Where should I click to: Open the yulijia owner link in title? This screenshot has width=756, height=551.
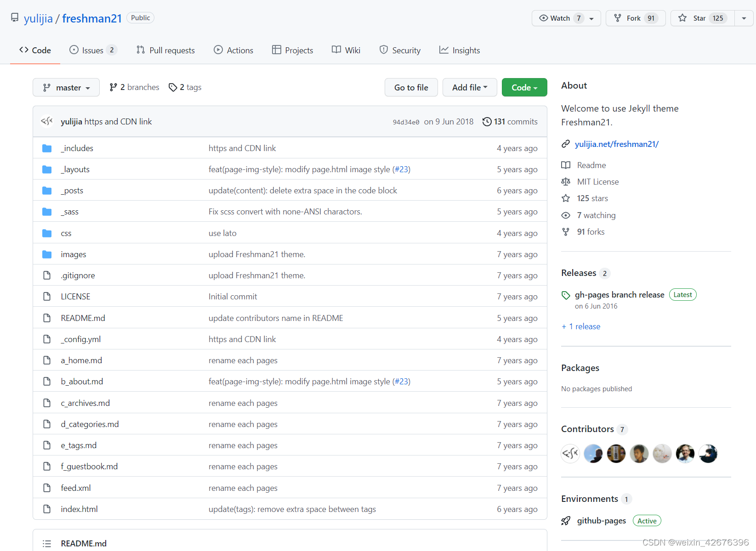38,18
